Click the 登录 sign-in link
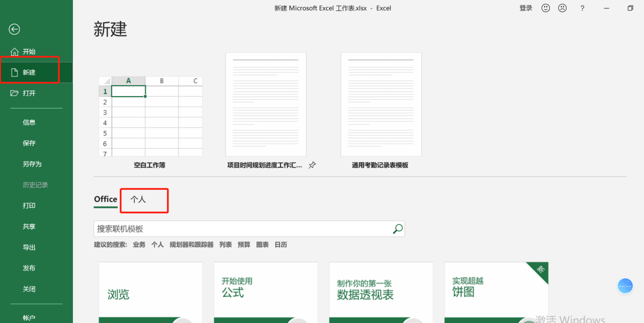 [x=526, y=8]
